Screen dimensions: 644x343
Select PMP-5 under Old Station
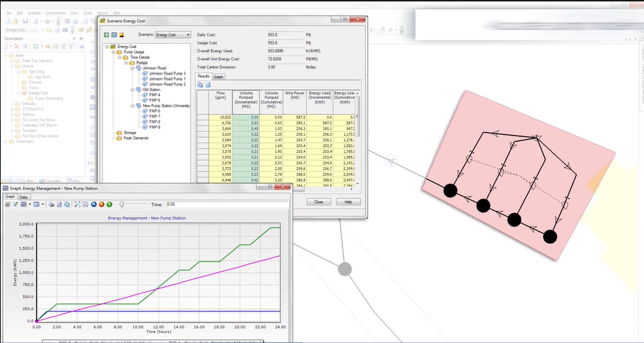(154, 100)
